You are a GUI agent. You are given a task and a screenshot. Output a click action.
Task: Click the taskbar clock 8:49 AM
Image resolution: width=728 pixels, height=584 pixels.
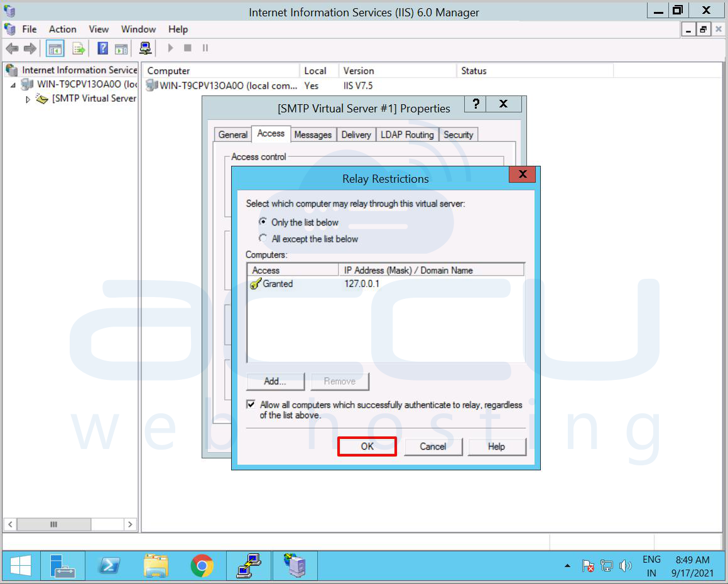692,566
